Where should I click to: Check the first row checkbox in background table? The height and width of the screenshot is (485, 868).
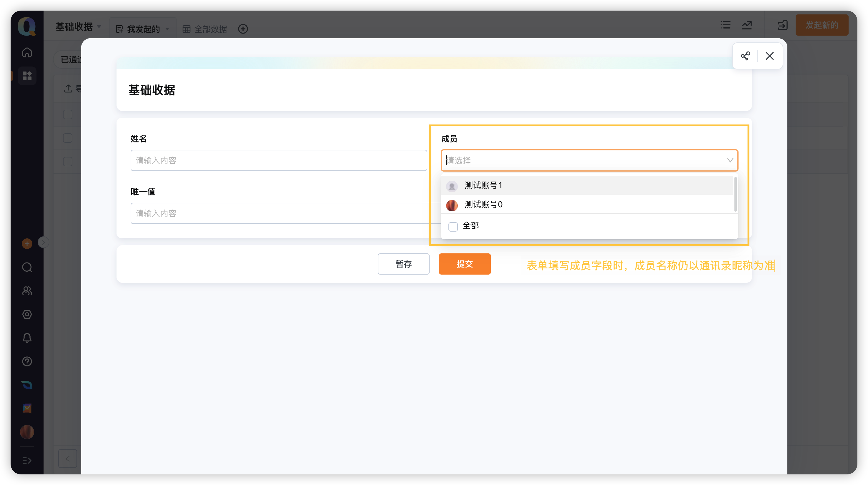click(x=68, y=114)
